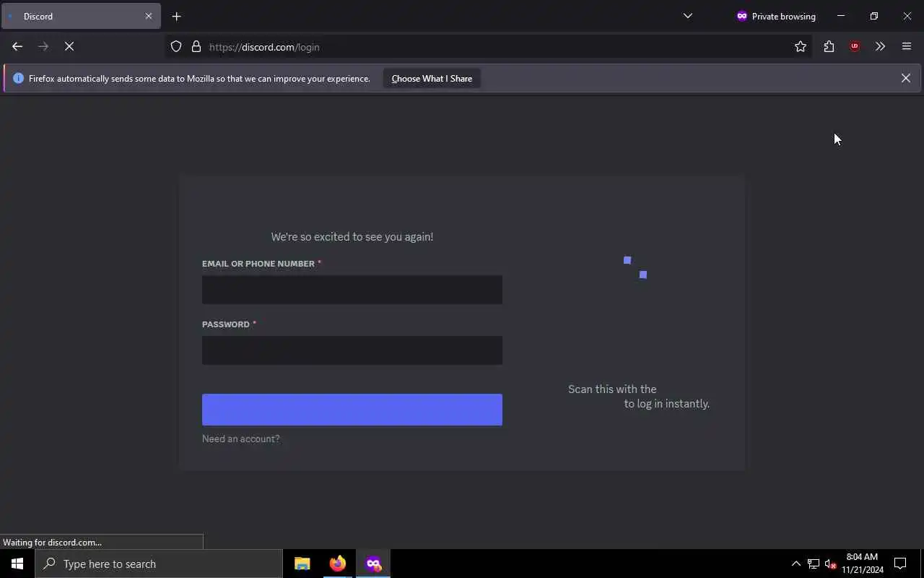Open a new tab with plus button
924x578 pixels.
(177, 16)
